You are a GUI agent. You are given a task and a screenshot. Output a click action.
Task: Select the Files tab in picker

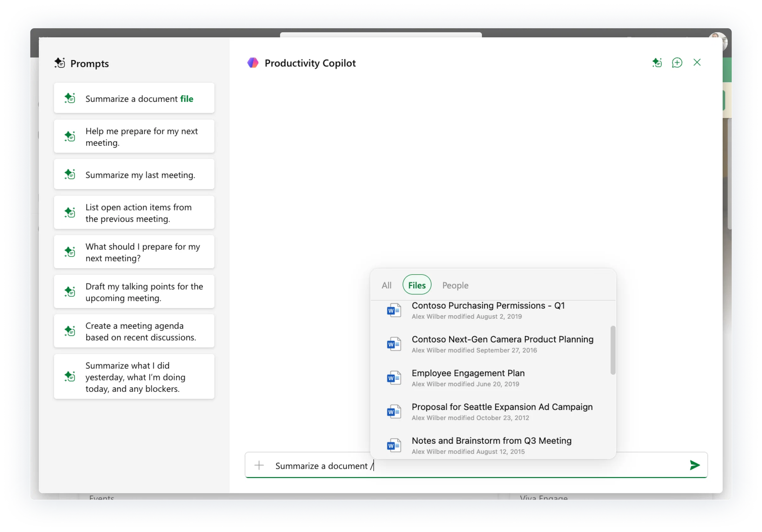(x=417, y=285)
